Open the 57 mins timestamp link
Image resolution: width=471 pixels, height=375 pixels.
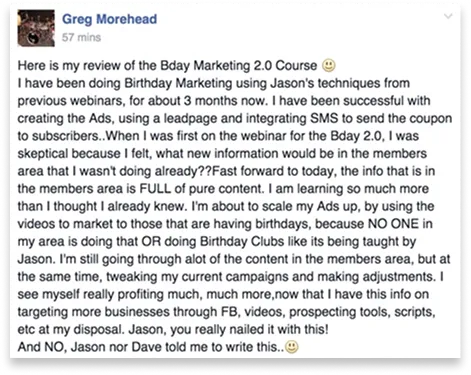click(81, 37)
